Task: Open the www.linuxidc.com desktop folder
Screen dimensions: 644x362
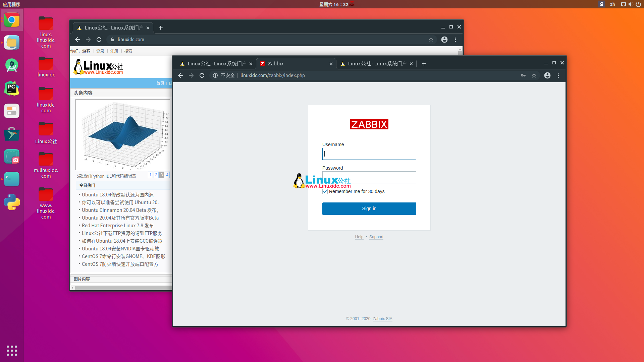Action: 46,203
